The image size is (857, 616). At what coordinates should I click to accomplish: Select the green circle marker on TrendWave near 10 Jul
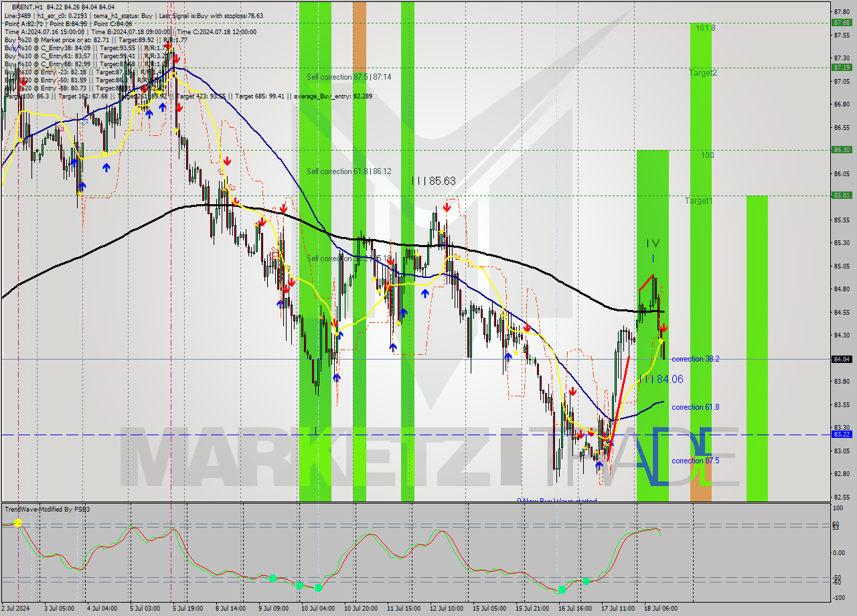click(x=317, y=587)
